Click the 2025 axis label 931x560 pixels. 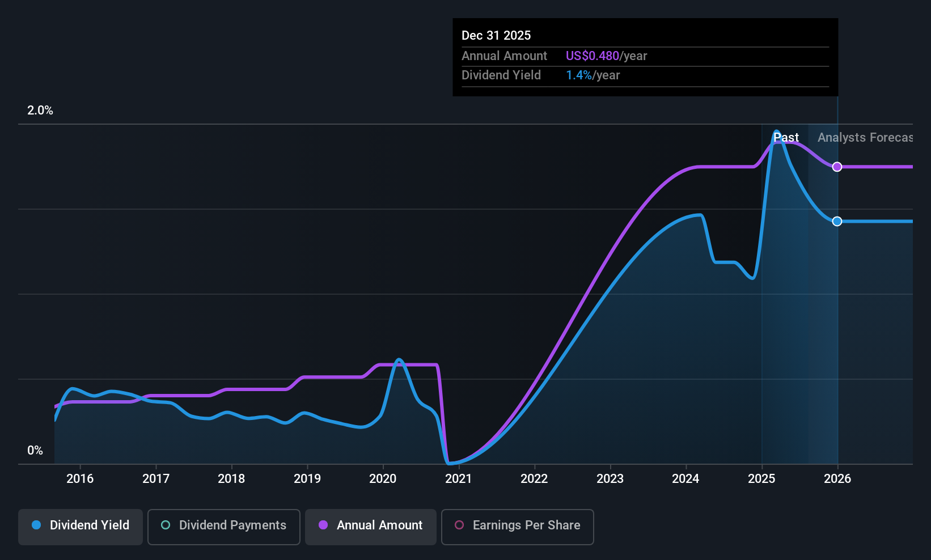point(761,478)
